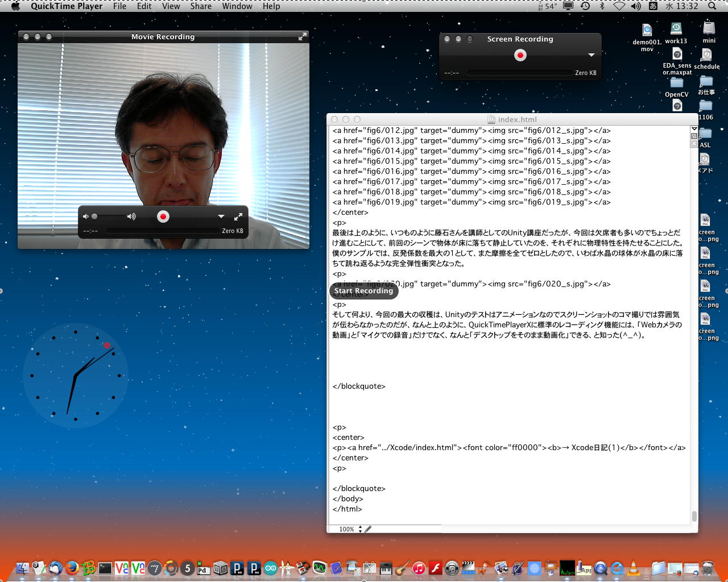Adjust the Movie Recording volume slider

pos(108,217)
